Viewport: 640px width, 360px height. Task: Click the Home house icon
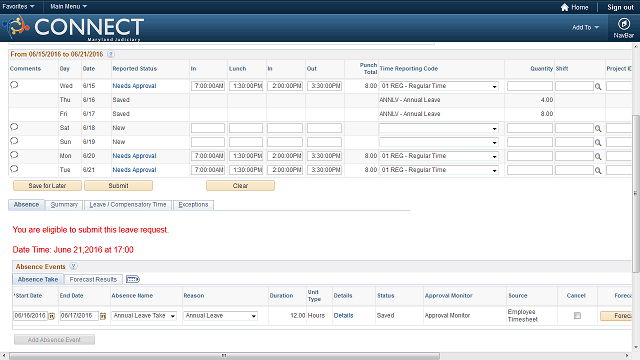[564, 7]
